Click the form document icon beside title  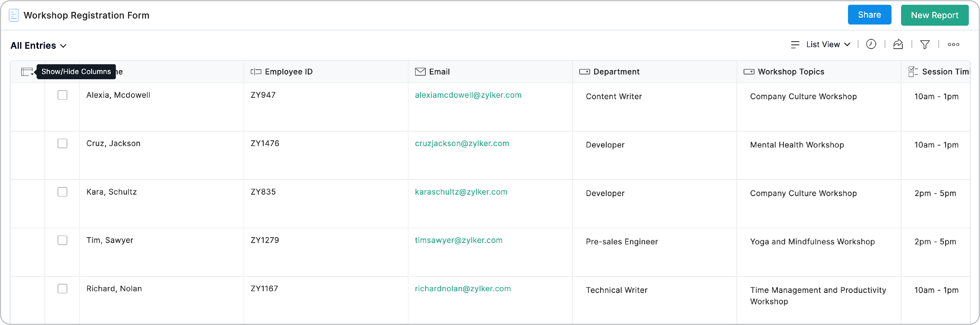point(14,16)
